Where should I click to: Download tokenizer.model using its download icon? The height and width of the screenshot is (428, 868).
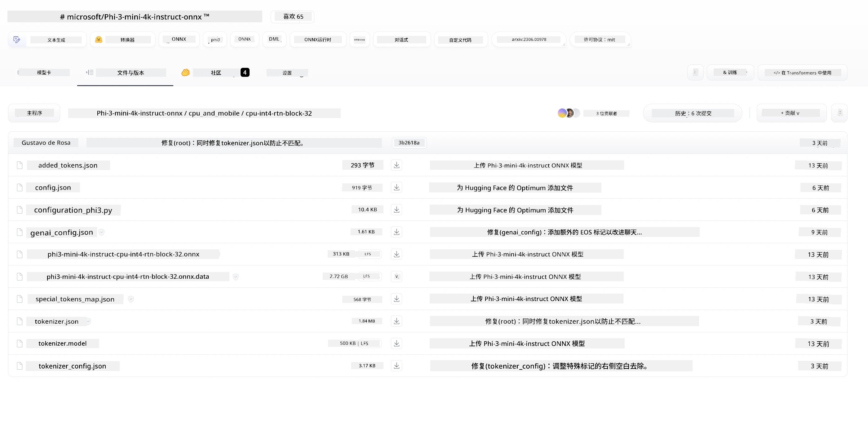coord(396,343)
